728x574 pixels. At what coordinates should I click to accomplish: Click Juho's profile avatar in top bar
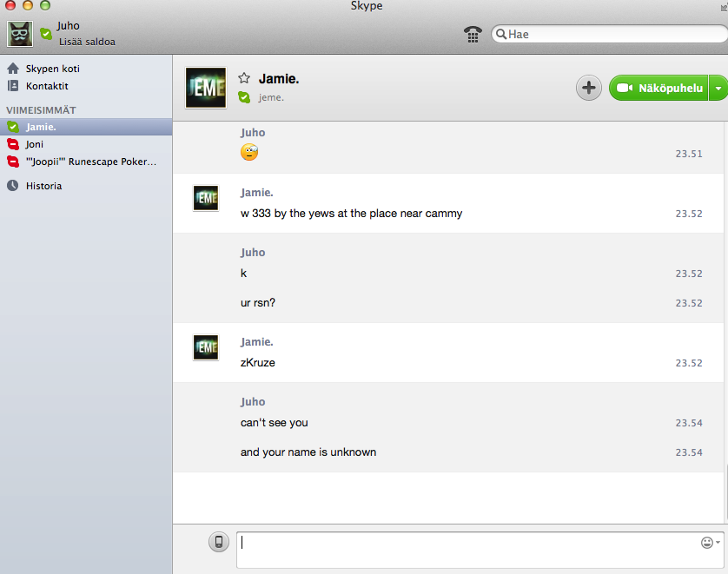tap(20, 34)
